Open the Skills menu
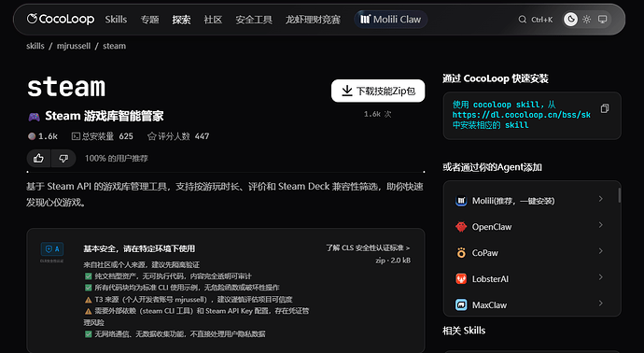This screenshot has width=644, height=353. click(x=116, y=20)
